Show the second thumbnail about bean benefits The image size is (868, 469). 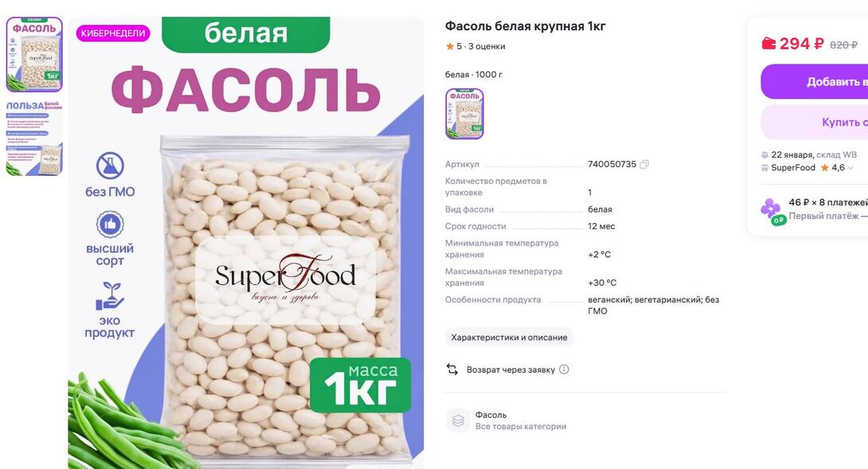pos(34,138)
